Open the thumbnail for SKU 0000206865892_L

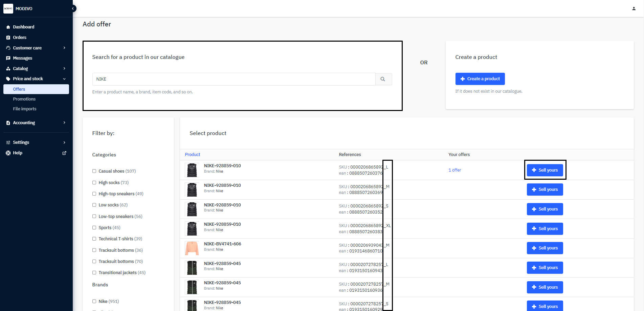(192, 170)
